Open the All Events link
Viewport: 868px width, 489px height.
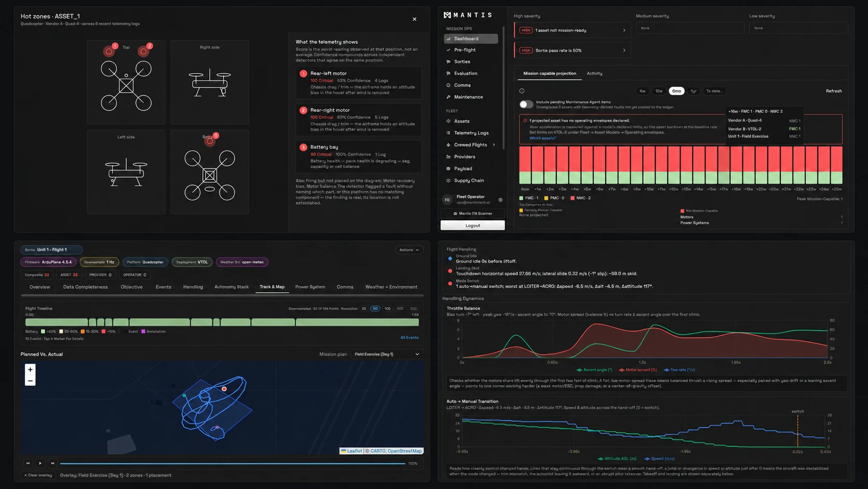click(410, 338)
